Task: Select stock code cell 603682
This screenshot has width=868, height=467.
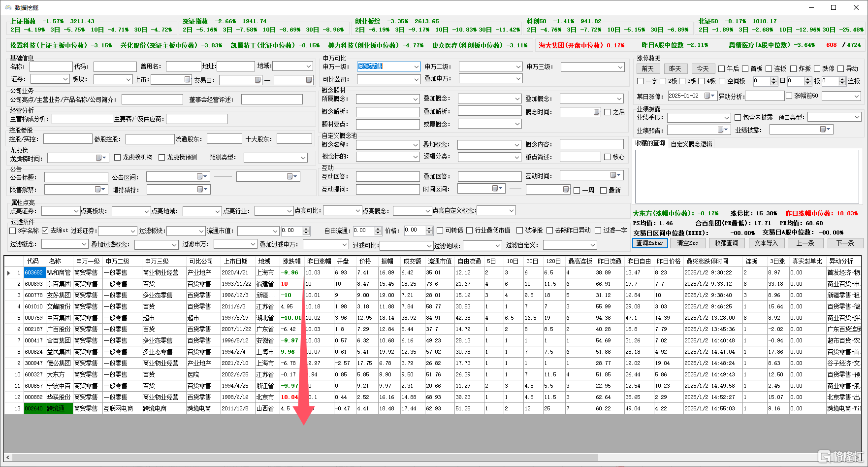Action: click(x=34, y=272)
